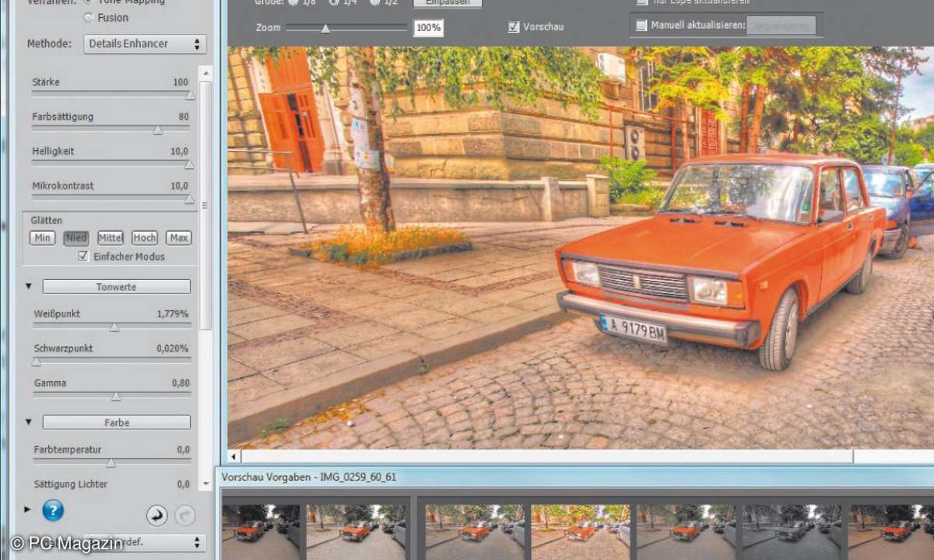Click the Helligkeit slider handle
This screenshot has width=934, height=560.
coord(188,164)
